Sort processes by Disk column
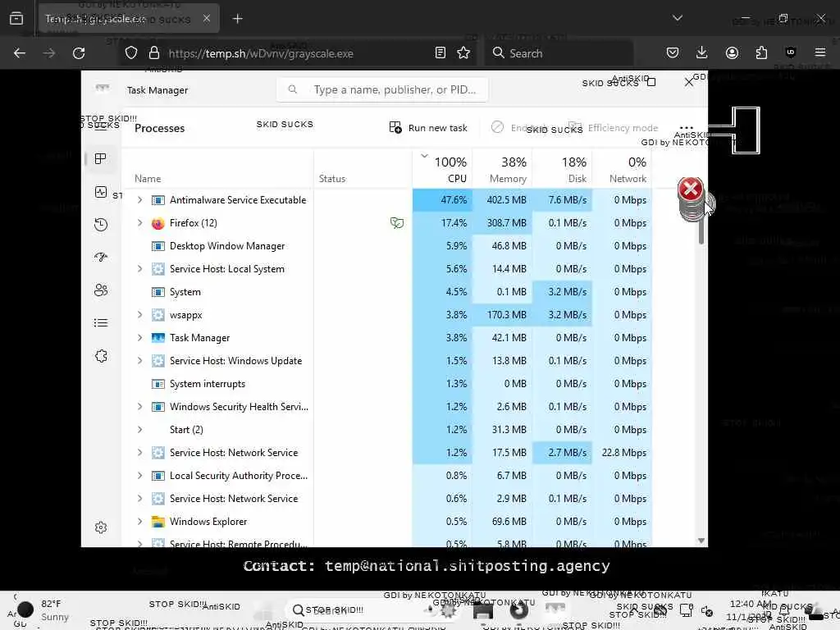840x630 pixels. tap(562, 169)
